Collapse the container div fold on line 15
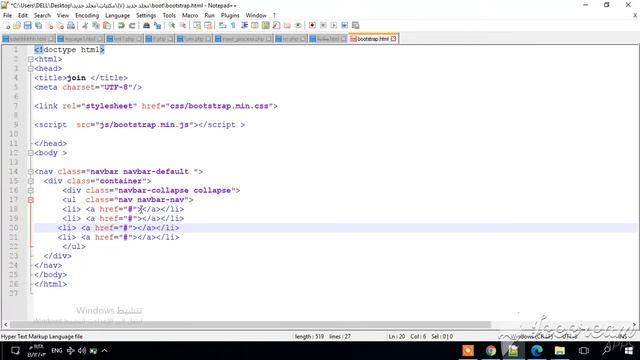This screenshot has width=640, height=360. point(31,181)
